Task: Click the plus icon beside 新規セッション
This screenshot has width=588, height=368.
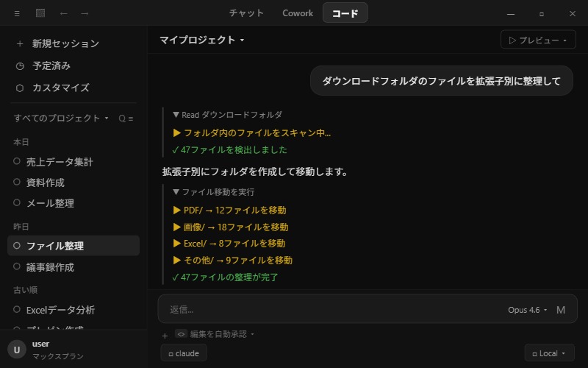Action: point(20,44)
